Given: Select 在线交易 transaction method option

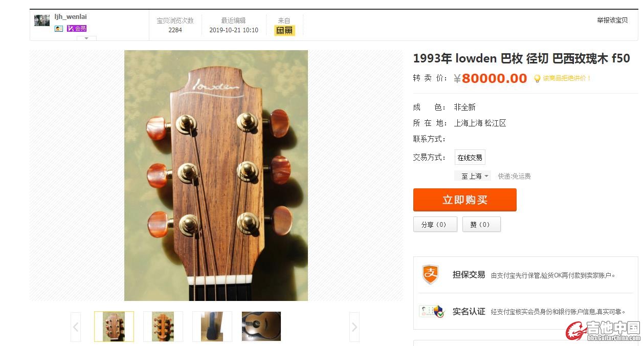Looking at the screenshot, I should (470, 158).
